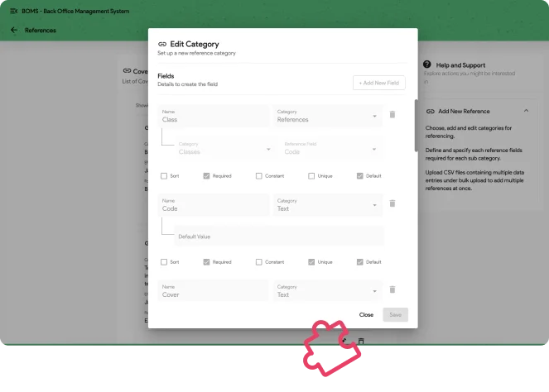The image size is (549, 392).
Task: Click the 'Define and specify each reference fields' paragraph
Action: click(x=474, y=154)
